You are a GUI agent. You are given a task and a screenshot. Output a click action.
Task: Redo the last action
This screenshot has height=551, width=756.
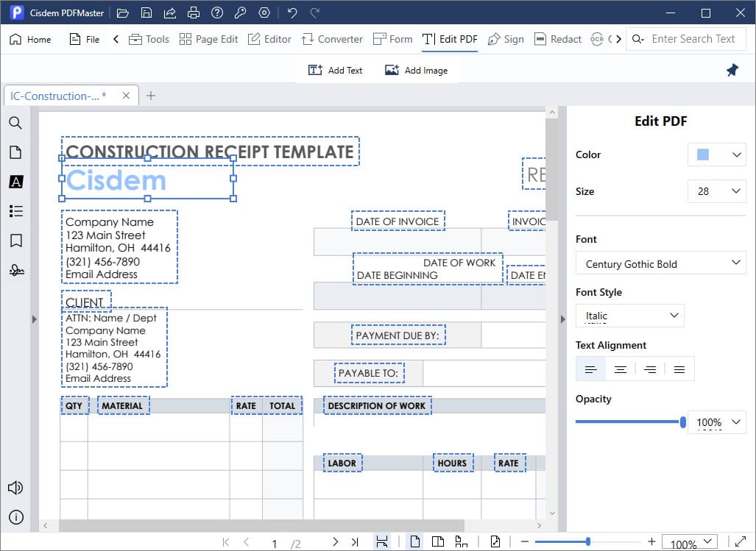click(315, 13)
